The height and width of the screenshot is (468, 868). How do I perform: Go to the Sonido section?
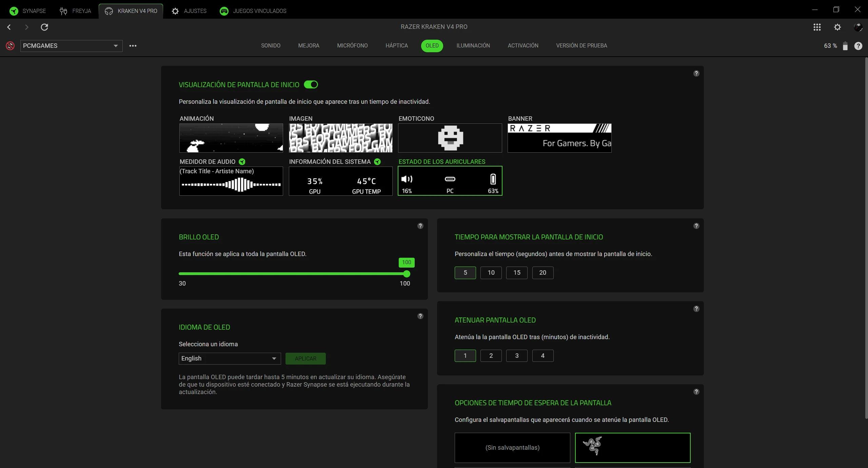pos(271,45)
